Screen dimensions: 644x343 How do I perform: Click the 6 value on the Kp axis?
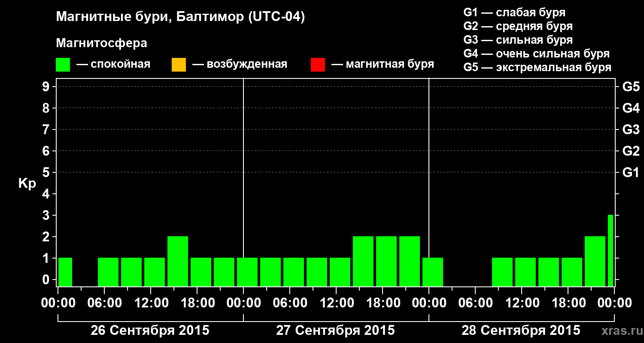coord(46,151)
